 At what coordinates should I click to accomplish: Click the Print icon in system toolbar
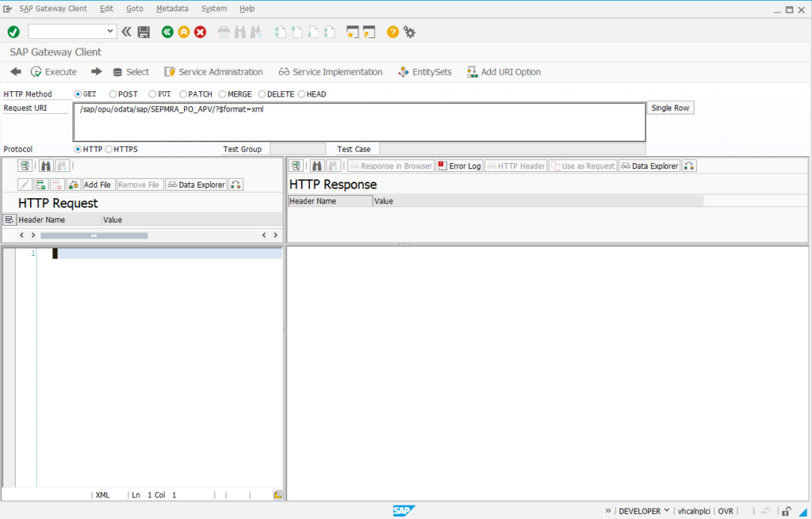point(223,32)
